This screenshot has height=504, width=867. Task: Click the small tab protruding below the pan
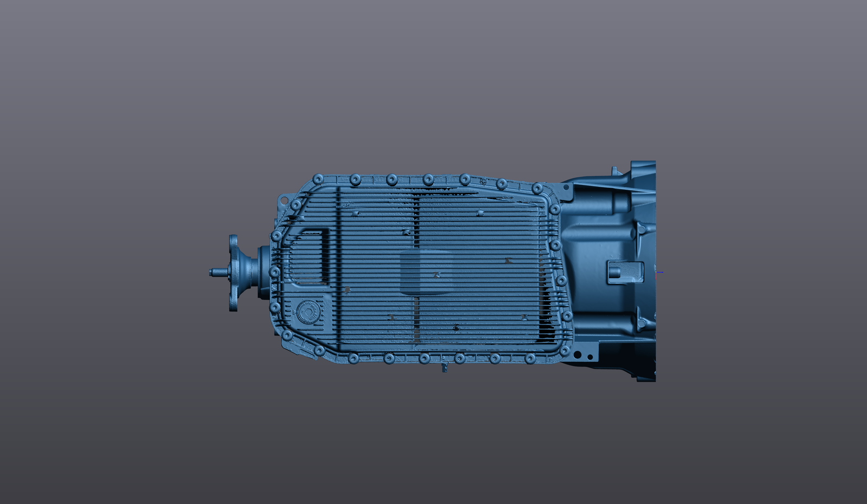coord(444,367)
